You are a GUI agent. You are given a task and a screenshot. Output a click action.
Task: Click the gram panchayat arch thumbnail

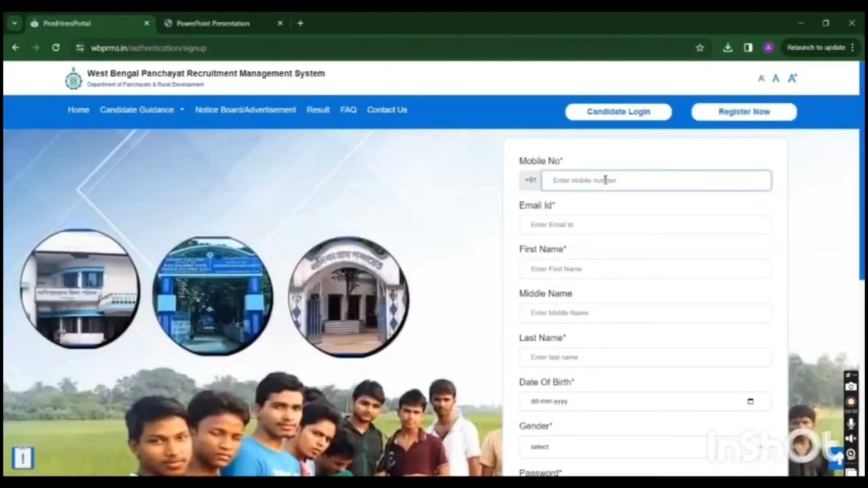(x=349, y=296)
